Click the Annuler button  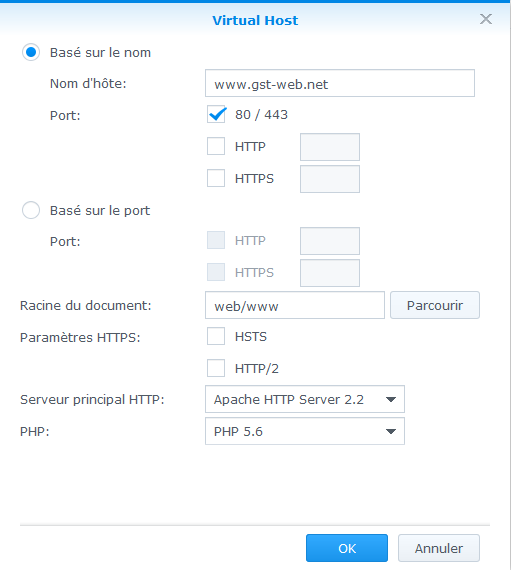439,548
